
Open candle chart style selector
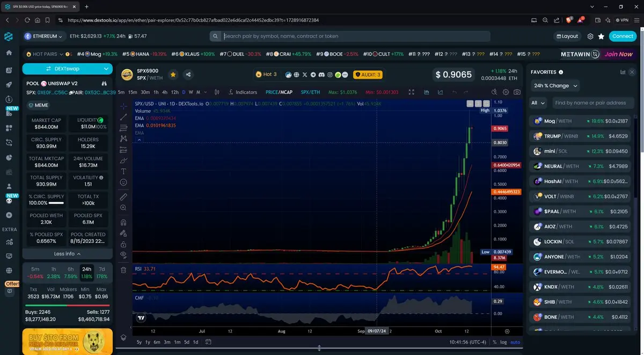pos(217,92)
